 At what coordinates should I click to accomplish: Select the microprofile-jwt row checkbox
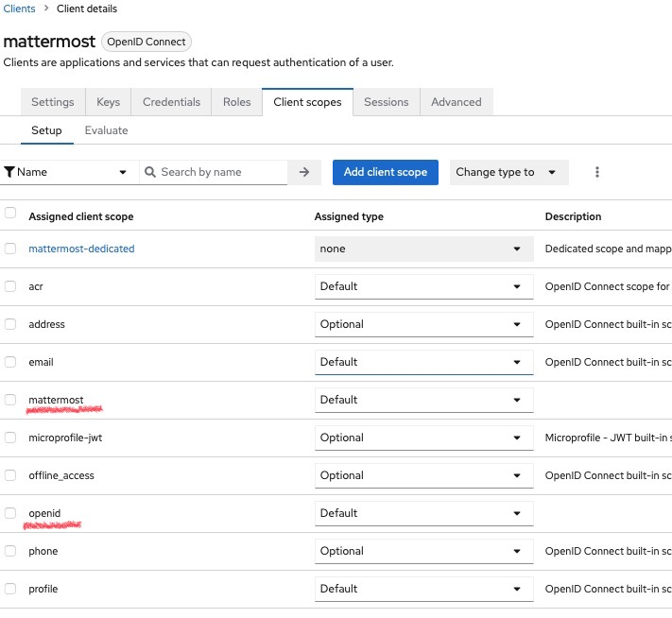[x=10, y=438]
